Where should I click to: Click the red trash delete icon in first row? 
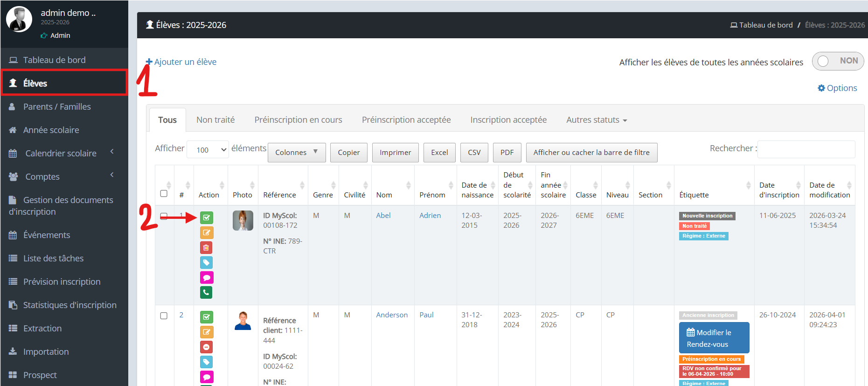click(x=206, y=247)
